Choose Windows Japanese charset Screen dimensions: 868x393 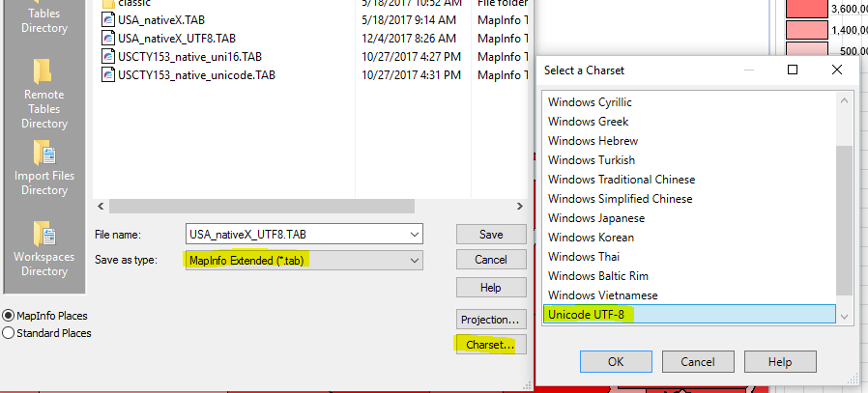[596, 218]
